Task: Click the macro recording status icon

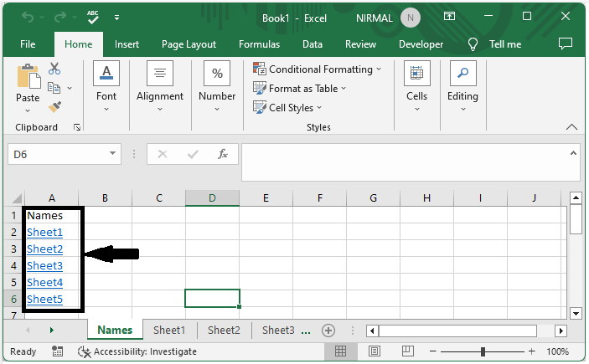Action: tap(57, 351)
